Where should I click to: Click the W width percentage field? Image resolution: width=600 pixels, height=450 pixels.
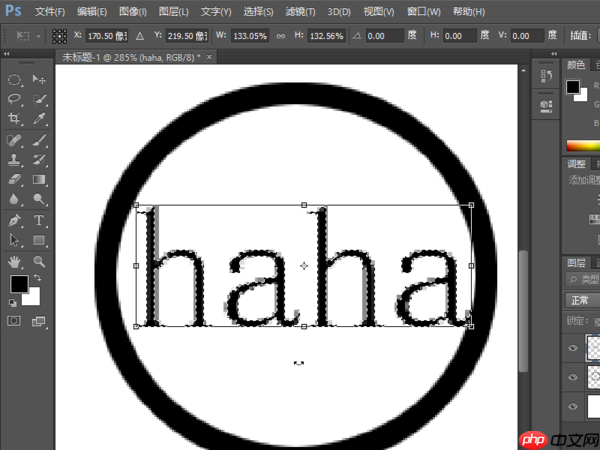click(250, 36)
